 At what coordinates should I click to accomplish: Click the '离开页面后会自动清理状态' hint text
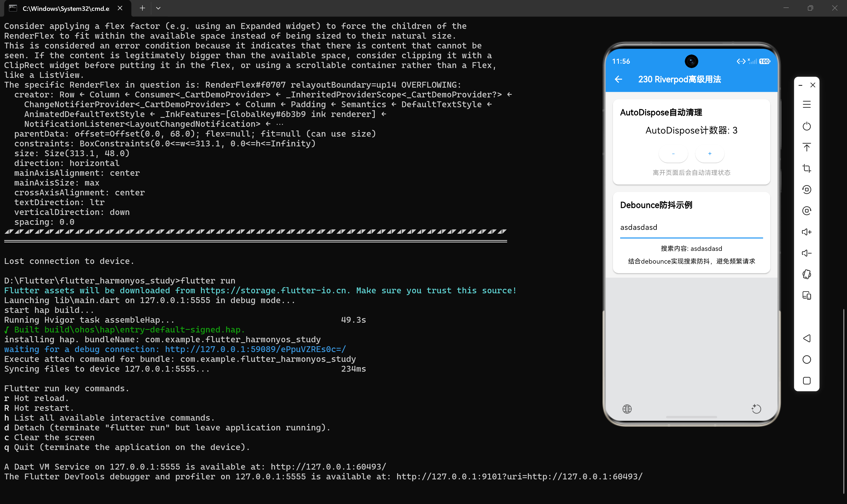point(691,173)
